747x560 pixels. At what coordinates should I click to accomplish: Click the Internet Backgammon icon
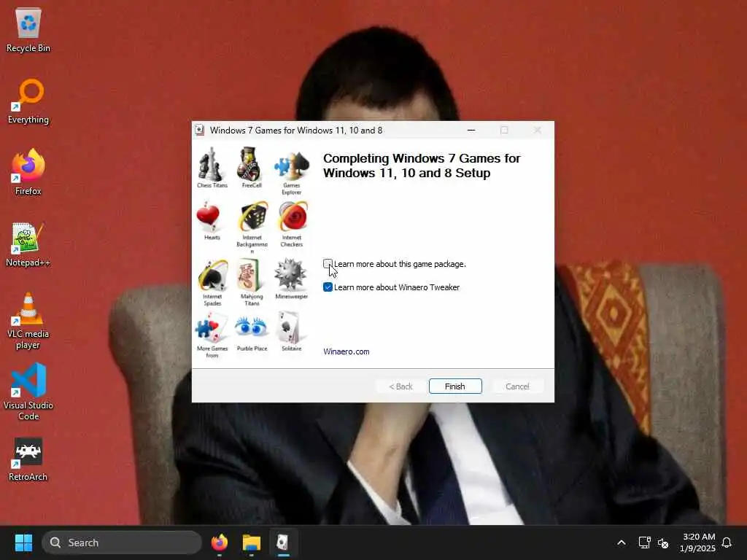(253, 216)
